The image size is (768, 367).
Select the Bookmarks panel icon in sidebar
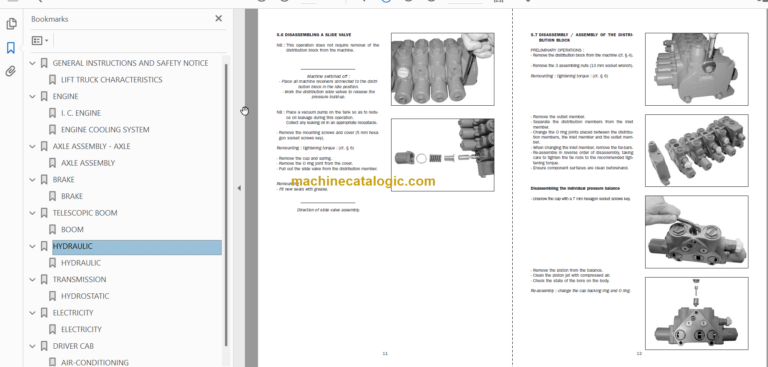[11, 48]
